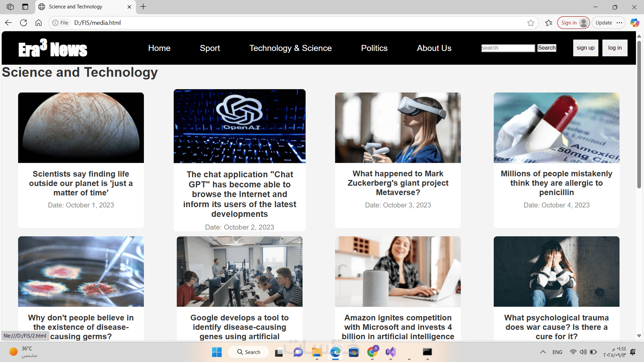Open the Politics navigation link
Screen dimensions: 644x362
click(x=374, y=48)
